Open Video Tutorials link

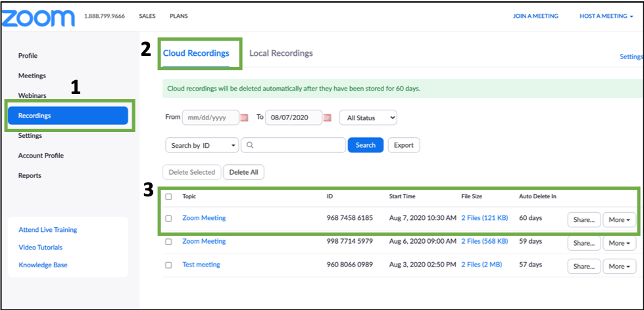click(x=41, y=247)
